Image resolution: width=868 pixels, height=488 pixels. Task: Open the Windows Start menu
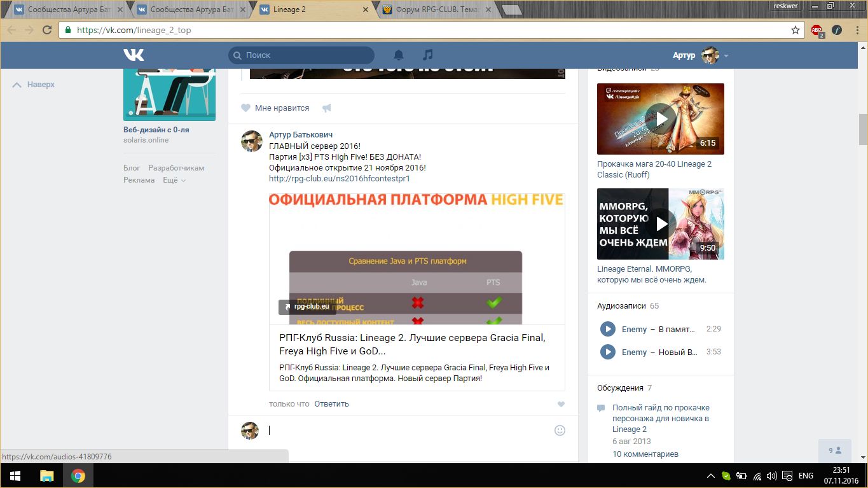click(x=15, y=475)
